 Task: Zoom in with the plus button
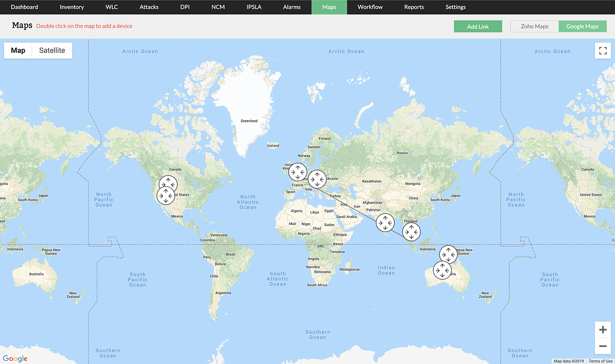click(603, 330)
